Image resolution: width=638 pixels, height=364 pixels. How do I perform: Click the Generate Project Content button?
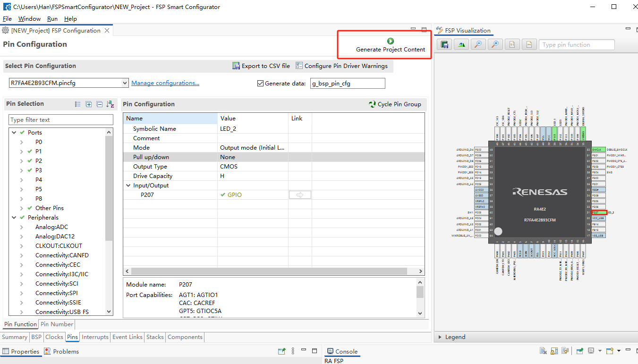click(390, 45)
